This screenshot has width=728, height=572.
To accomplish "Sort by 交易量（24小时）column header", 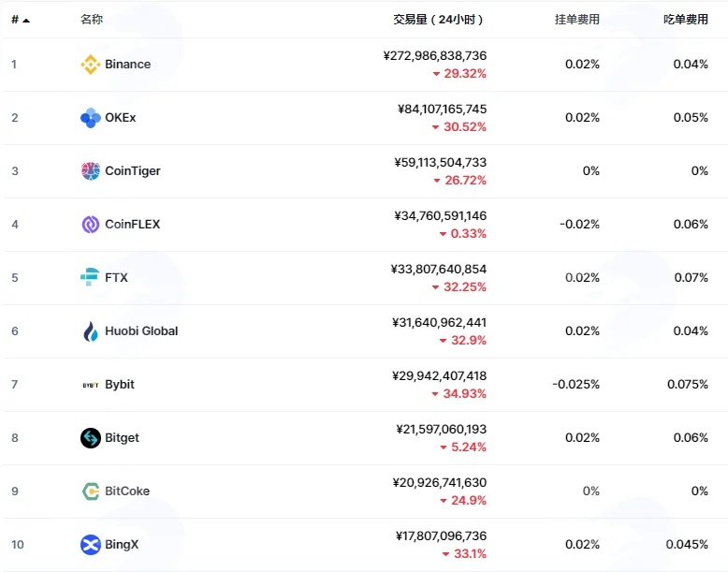I will 438,19.
